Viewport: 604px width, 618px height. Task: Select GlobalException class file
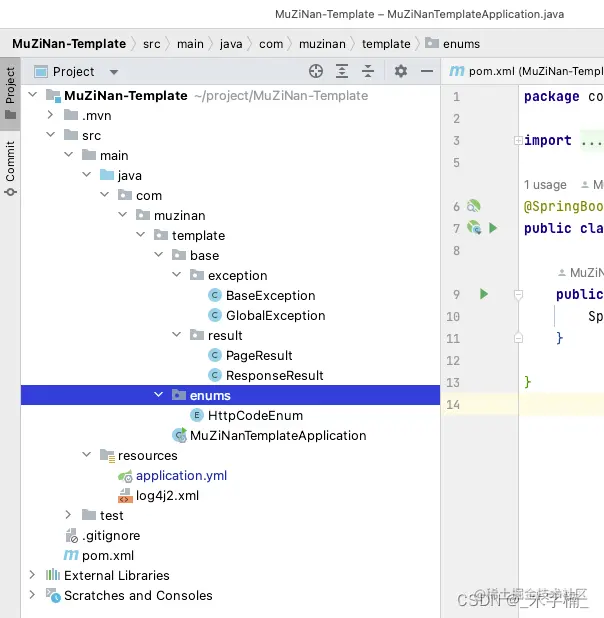(x=276, y=315)
